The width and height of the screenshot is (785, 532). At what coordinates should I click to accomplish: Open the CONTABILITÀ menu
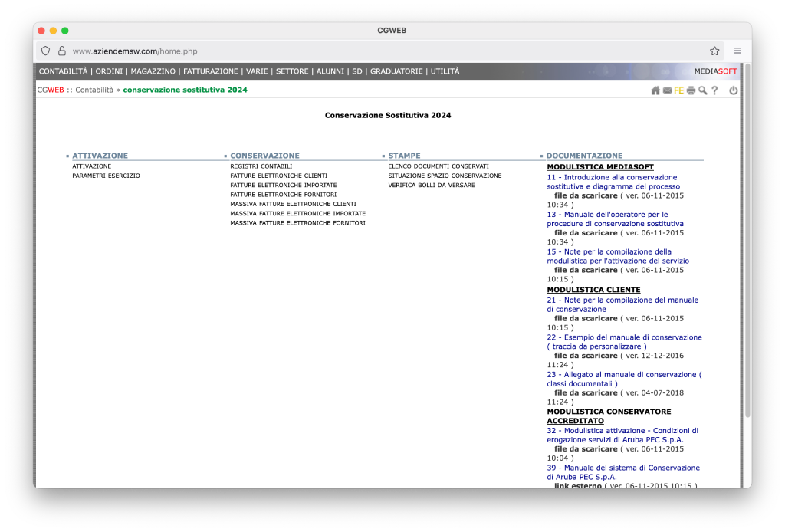pos(63,71)
